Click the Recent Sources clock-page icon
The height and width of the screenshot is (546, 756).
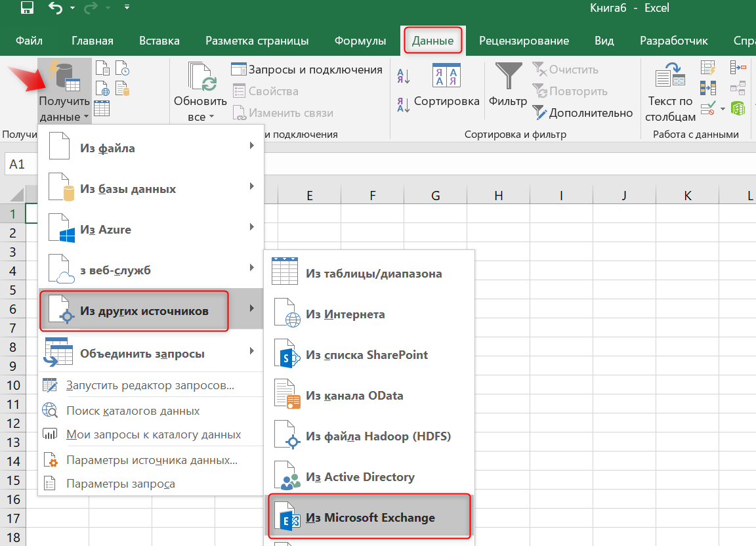pyautogui.click(x=123, y=68)
